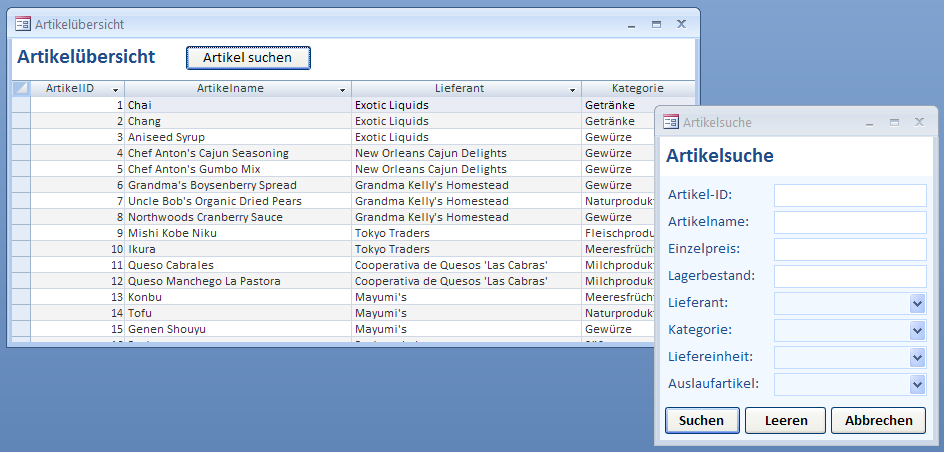Click the Leeren button
944x452 pixels.
pos(784,421)
